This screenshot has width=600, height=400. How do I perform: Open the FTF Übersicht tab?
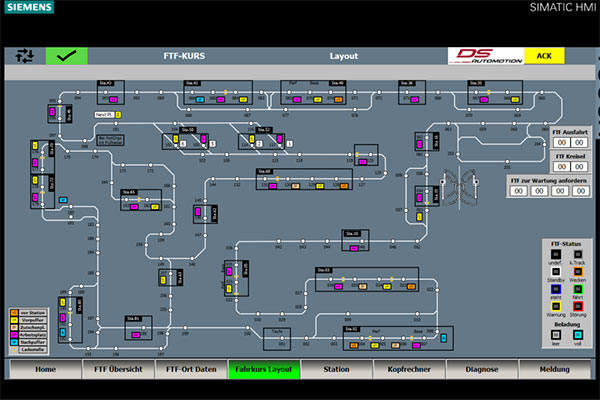[x=118, y=369]
